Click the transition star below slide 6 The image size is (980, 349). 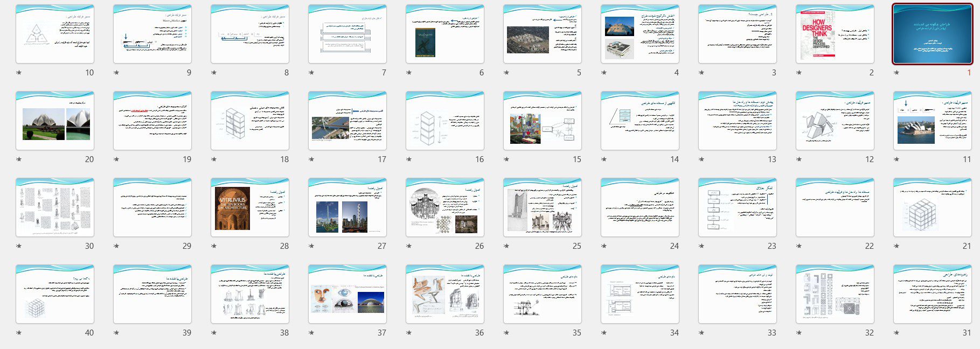click(x=409, y=73)
